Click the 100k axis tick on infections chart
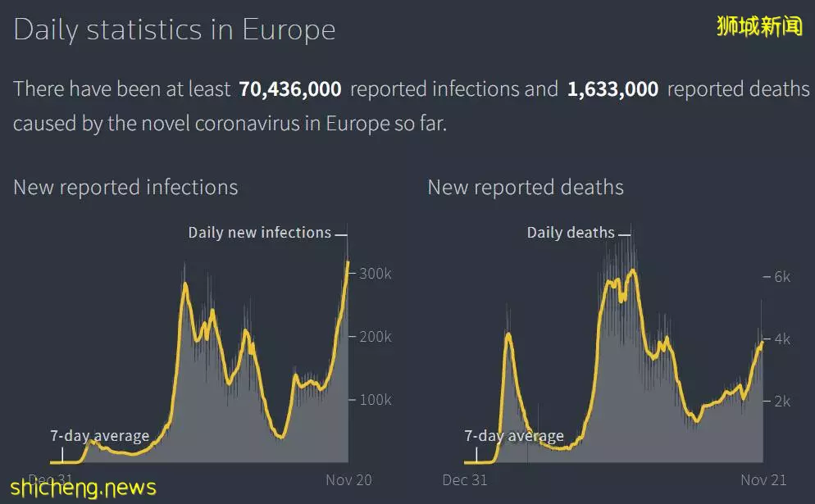The width and height of the screenshot is (815, 504). coord(376,400)
